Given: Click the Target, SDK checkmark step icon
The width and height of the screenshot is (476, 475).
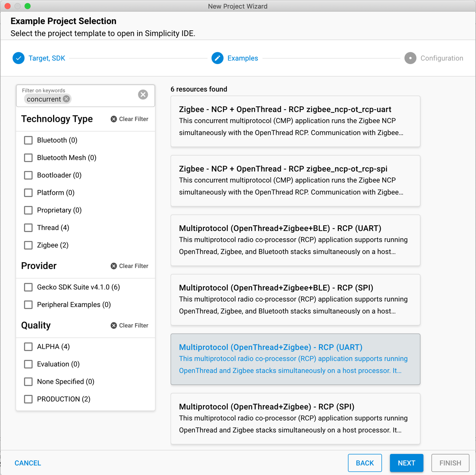Looking at the screenshot, I should coord(18,58).
